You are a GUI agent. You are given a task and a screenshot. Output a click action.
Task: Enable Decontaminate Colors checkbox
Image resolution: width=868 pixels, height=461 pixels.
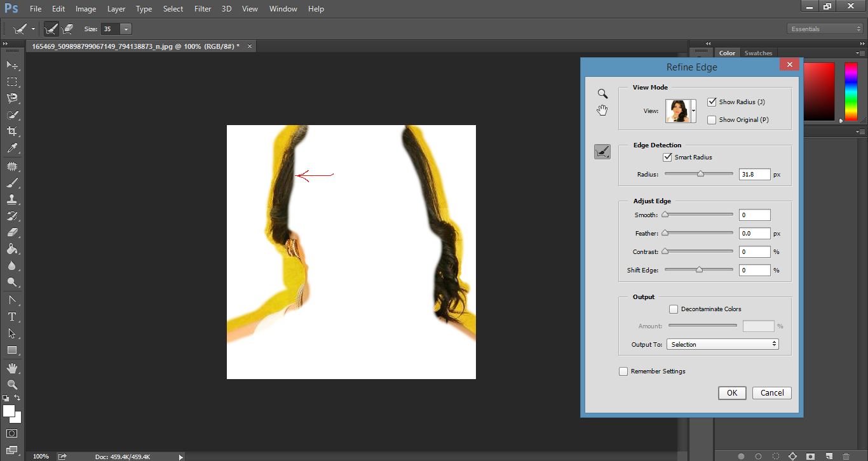[674, 309]
